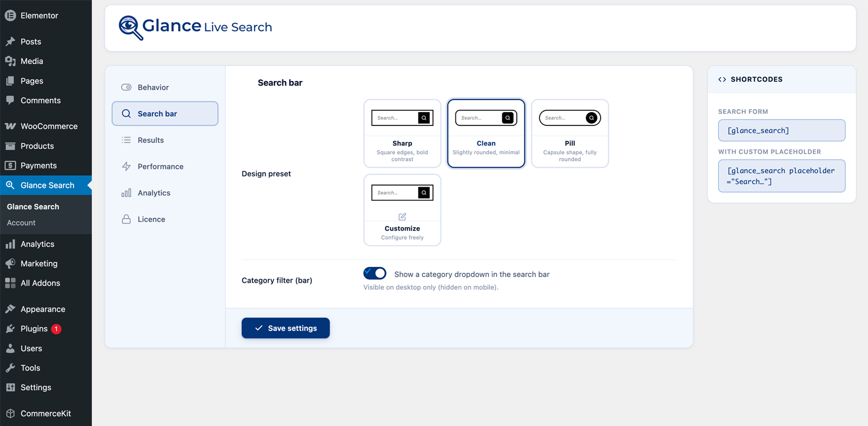Select the Sharp design preset
Image resolution: width=868 pixels, height=426 pixels.
coord(402,134)
